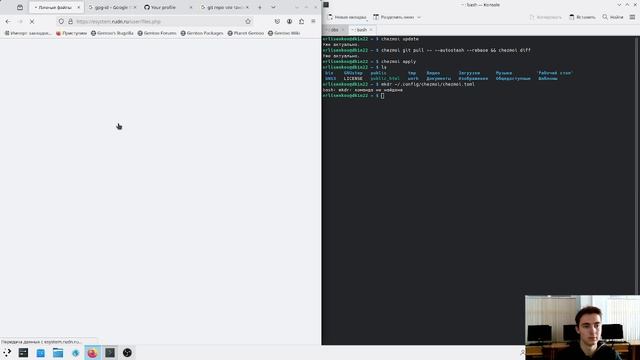Switch to the first Konsole session tab
Screen dimensions: 640x360
click(334, 30)
